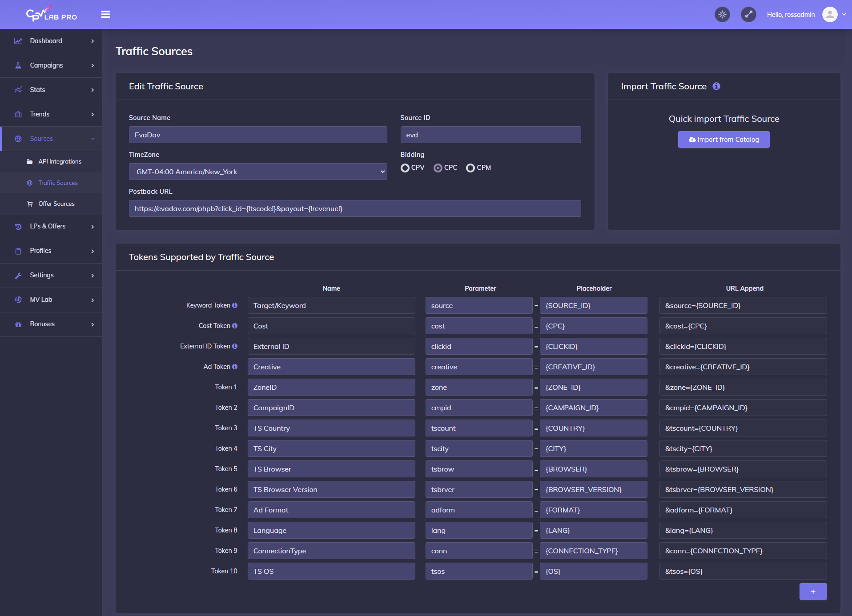Open Offer Sources submenu item

pyautogui.click(x=56, y=204)
